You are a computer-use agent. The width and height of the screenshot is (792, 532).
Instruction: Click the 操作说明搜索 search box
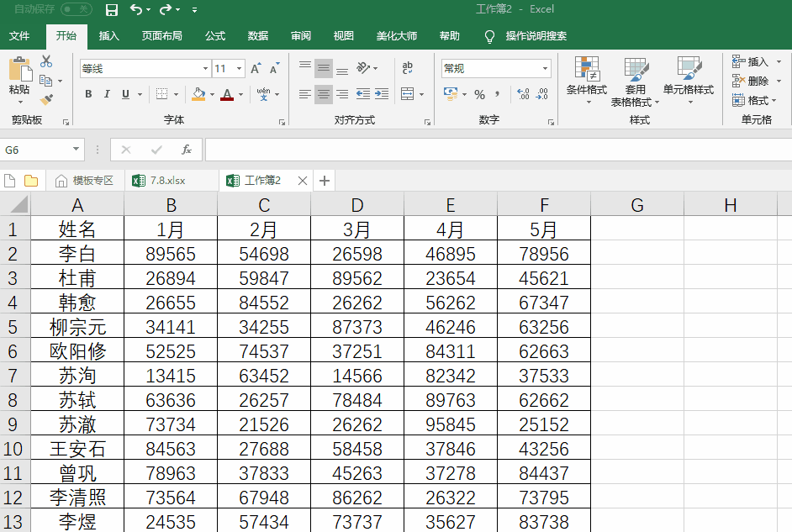tap(536, 36)
